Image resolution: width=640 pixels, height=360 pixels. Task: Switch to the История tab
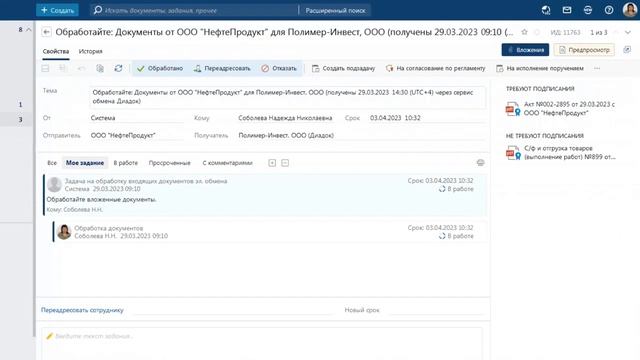(x=91, y=51)
